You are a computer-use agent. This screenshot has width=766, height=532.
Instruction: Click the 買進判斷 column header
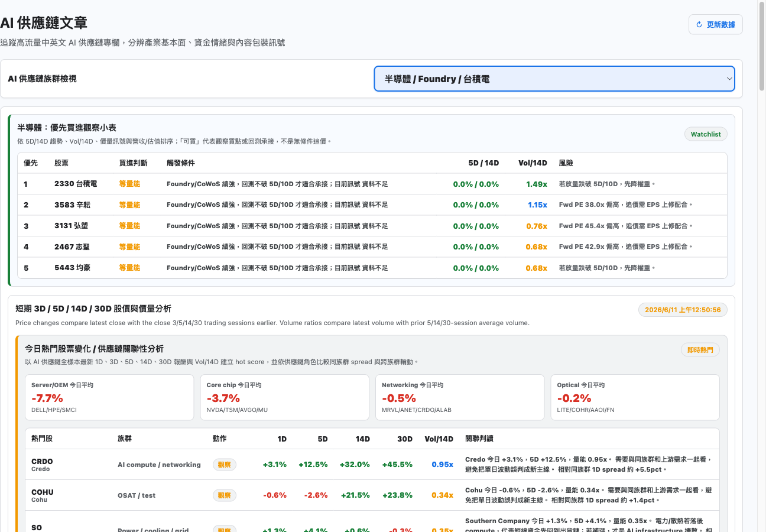click(x=133, y=163)
